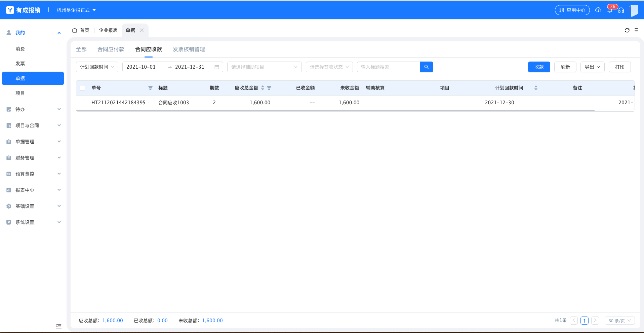The height and width of the screenshot is (333, 644).
Task: Open the 导出 dropdown button
Action: tap(593, 67)
